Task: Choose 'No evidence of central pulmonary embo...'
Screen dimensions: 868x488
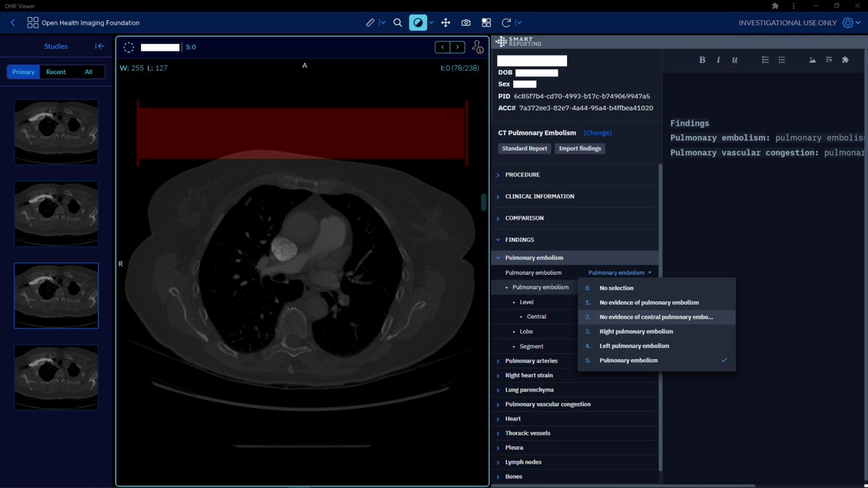Action: pos(657,317)
